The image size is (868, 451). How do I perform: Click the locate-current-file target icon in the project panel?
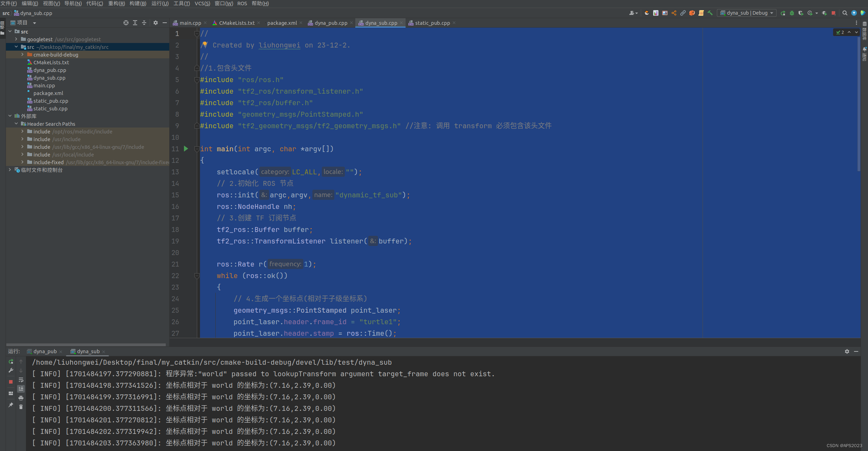[126, 23]
